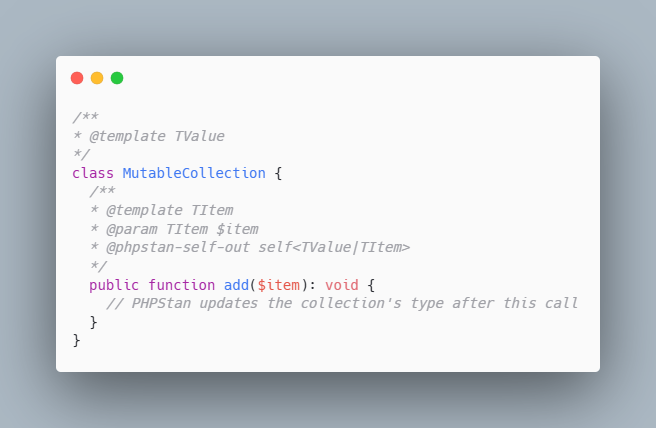Click the 'function' keyword
Image resolution: width=656 pixels, height=428 pixels.
tap(182, 285)
